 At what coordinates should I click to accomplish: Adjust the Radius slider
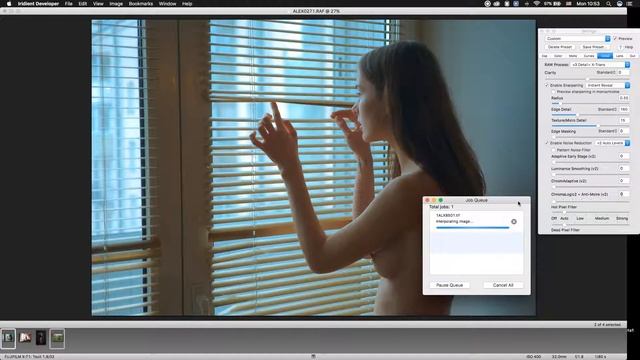590,104
